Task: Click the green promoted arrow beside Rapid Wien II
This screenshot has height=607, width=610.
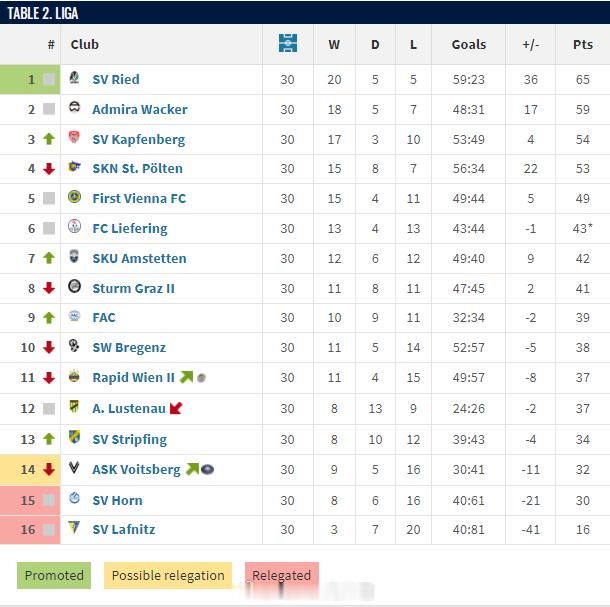Action: point(186,377)
